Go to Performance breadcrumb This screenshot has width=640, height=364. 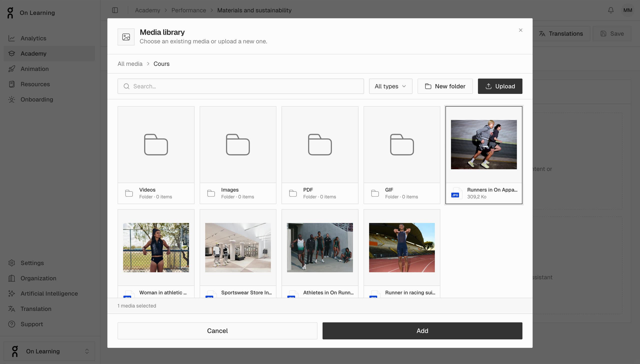click(188, 10)
